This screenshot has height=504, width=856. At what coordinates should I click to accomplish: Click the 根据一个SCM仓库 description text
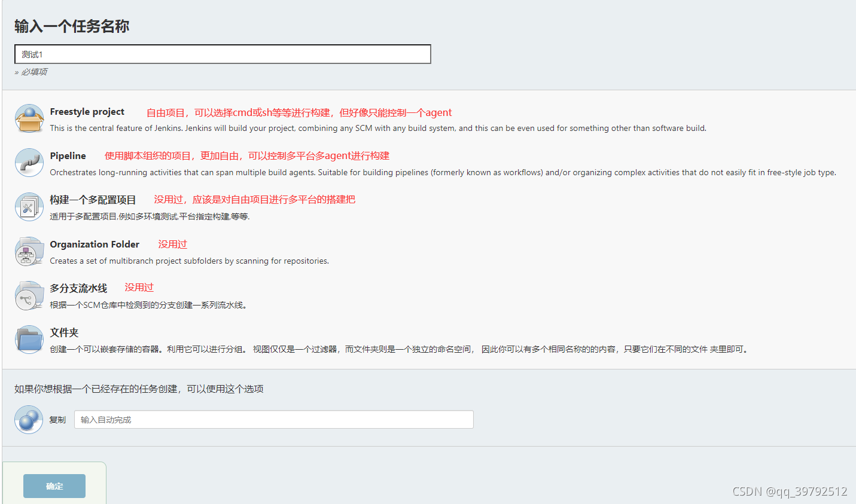[148, 305]
